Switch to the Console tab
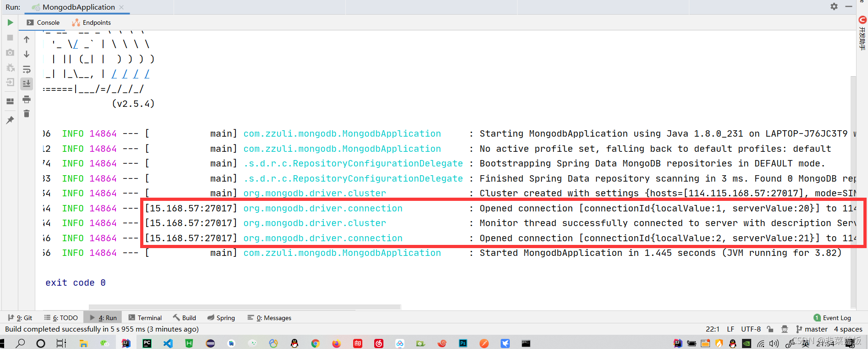The width and height of the screenshot is (868, 349). pyautogui.click(x=43, y=22)
